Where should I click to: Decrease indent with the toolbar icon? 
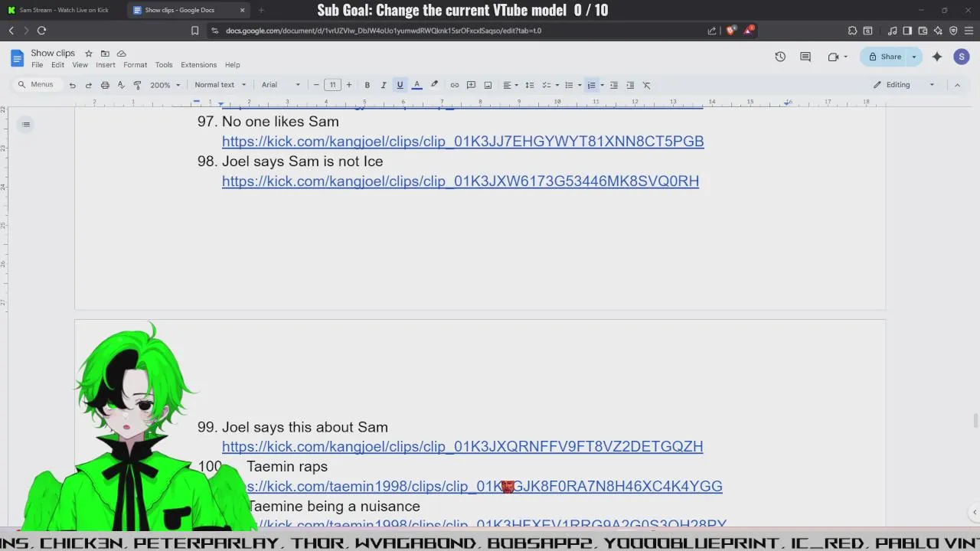(614, 85)
